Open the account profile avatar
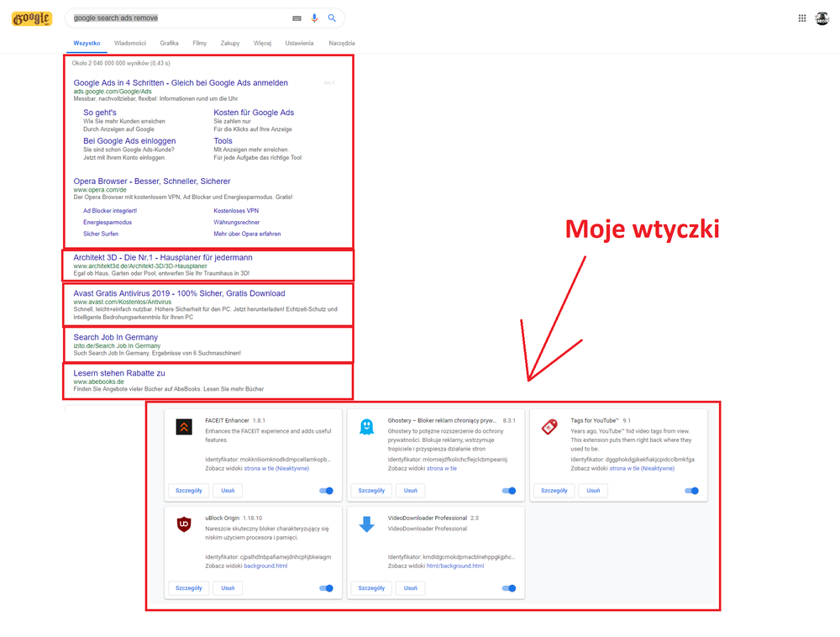 coord(822,18)
